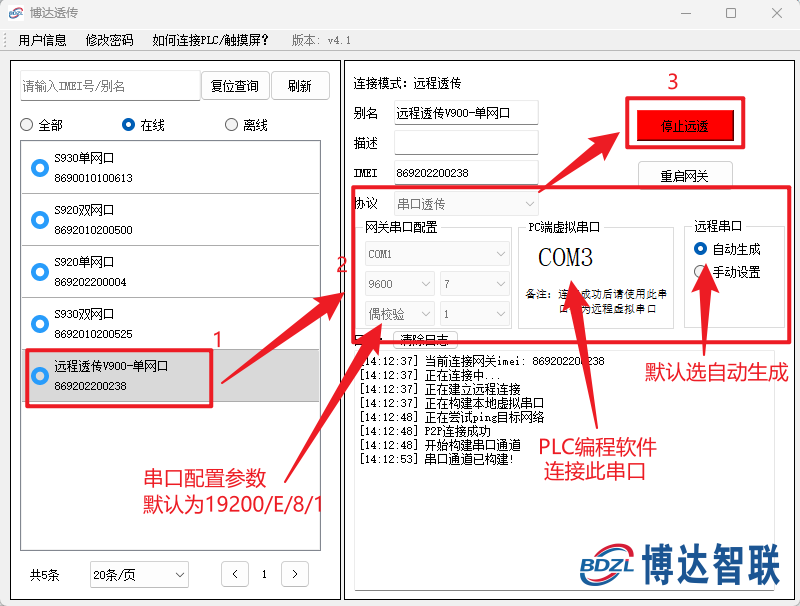Click IMEI 8692010200500 in device list
Image resolution: width=800 pixels, height=606 pixels.
[x=93, y=230]
